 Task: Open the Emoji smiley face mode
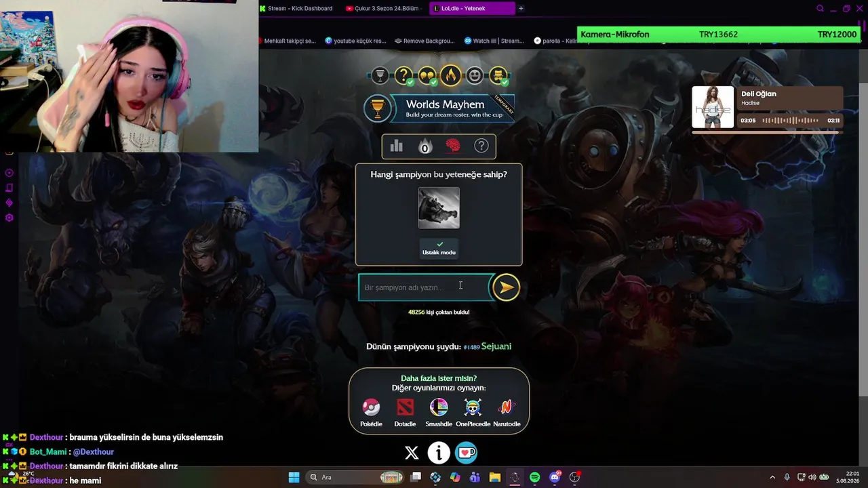pyautogui.click(x=475, y=75)
